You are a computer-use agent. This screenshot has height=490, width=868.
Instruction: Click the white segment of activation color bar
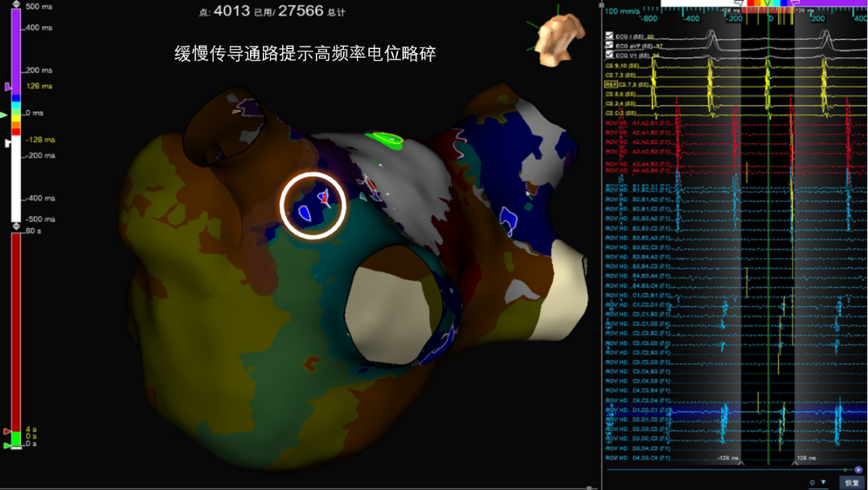16,178
